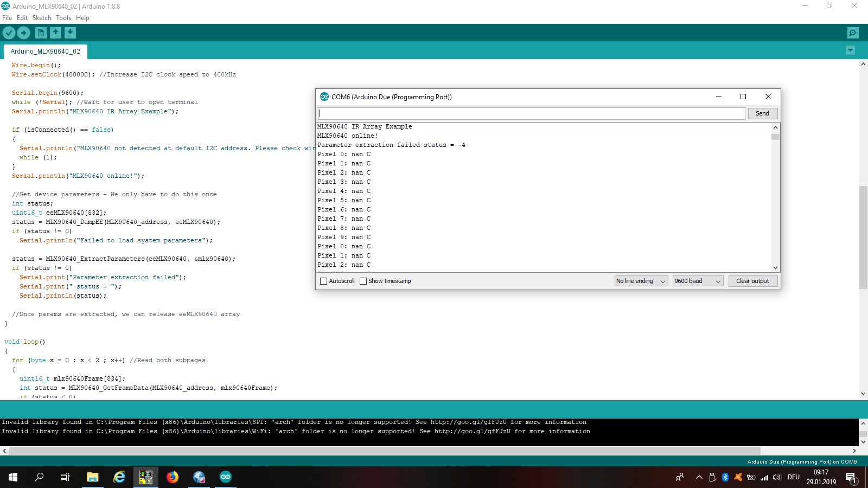Click the Clear output button
The height and width of the screenshot is (488, 868).
click(752, 281)
